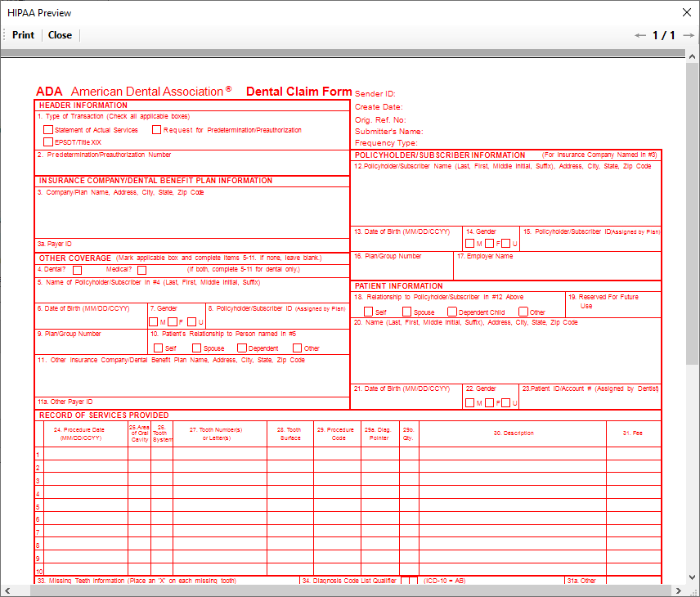700x597 pixels.
Task: Click '16. Plan/Group Number' field label
Action: click(x=388, y=256)
